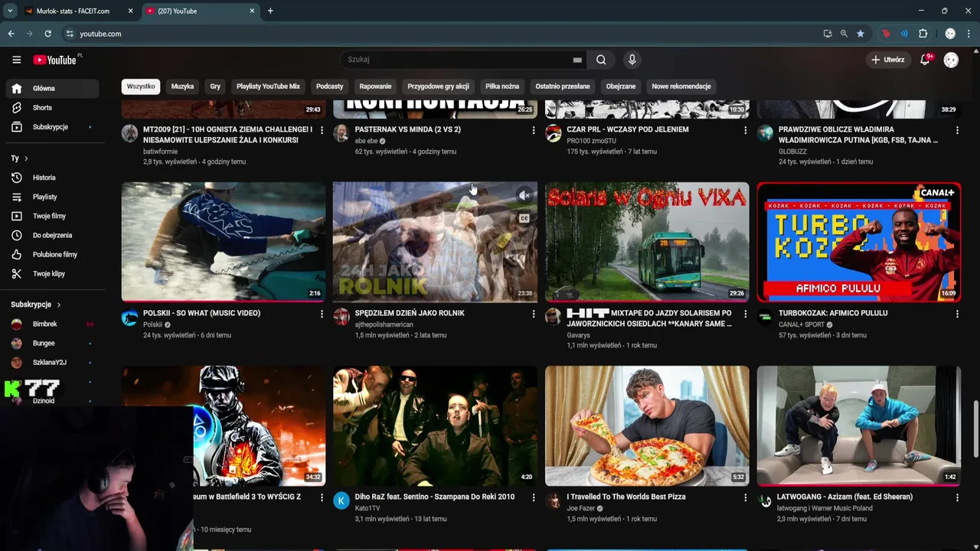This screenshot has width=980, height=551.
Task: Open Solaris w Ogniu VIXA thumbnail
Action: coord(647,242)
